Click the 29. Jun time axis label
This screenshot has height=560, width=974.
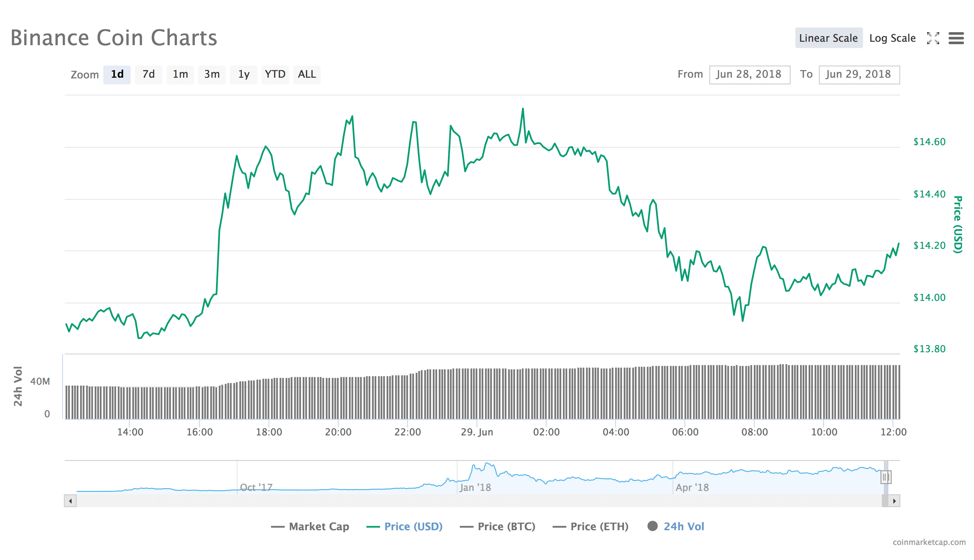pyautogui.click(x=477, y=432)
